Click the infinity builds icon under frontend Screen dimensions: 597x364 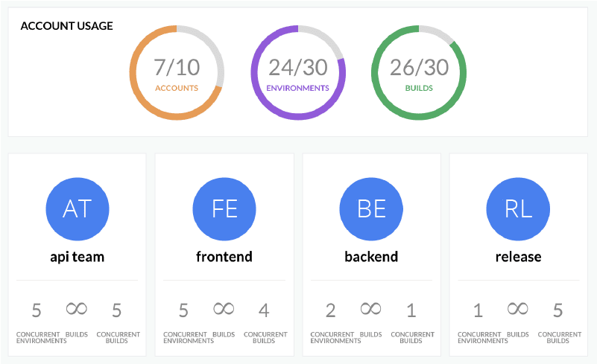tap(224, 308)
